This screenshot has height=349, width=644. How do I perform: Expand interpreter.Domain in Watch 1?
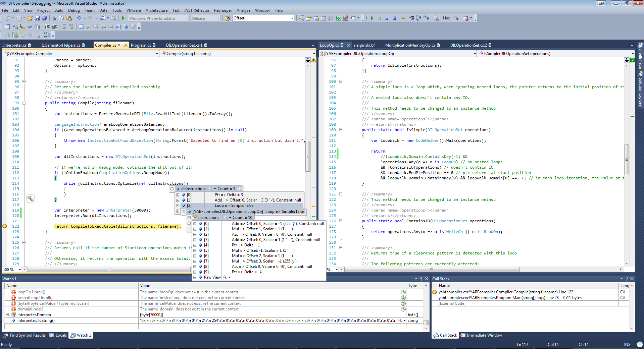coord(7,315)
